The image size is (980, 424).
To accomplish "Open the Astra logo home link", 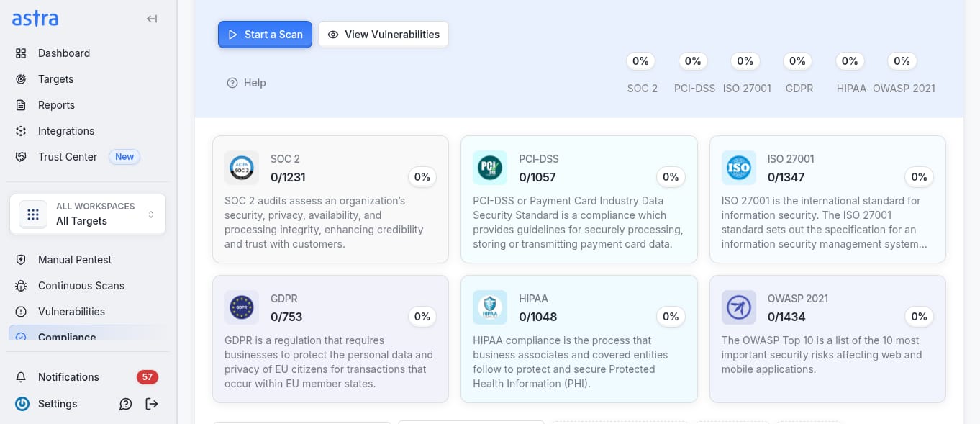I will 35,19.
